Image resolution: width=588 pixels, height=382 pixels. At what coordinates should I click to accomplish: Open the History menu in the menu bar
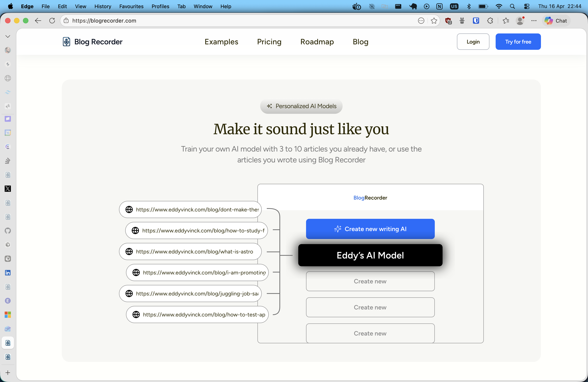[102, 6]
